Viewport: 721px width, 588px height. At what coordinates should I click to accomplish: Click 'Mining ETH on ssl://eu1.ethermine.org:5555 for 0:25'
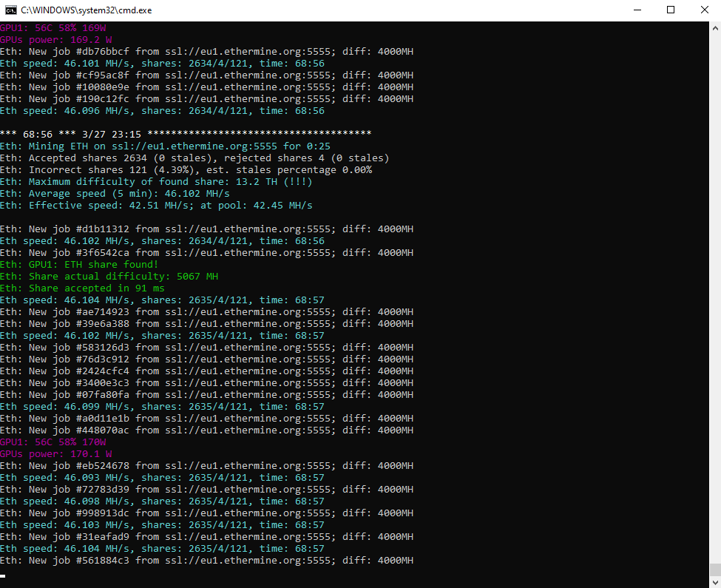(x=165, y=146)
